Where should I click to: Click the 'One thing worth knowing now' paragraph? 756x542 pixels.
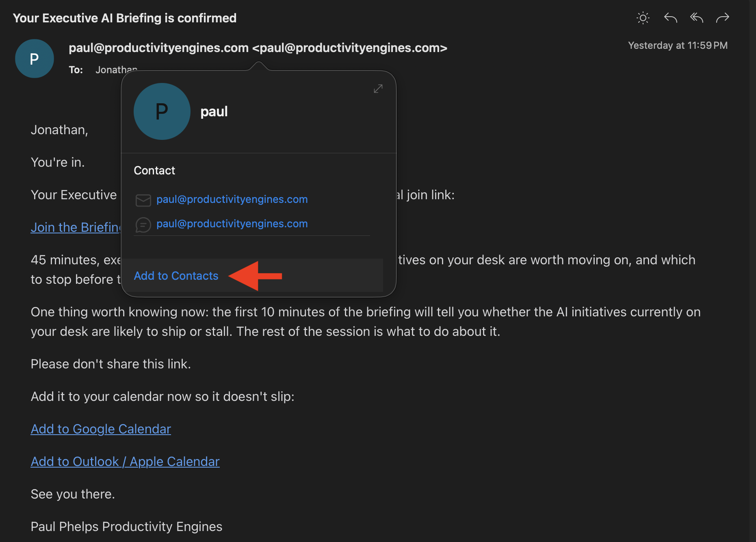[x=366, y=322]
